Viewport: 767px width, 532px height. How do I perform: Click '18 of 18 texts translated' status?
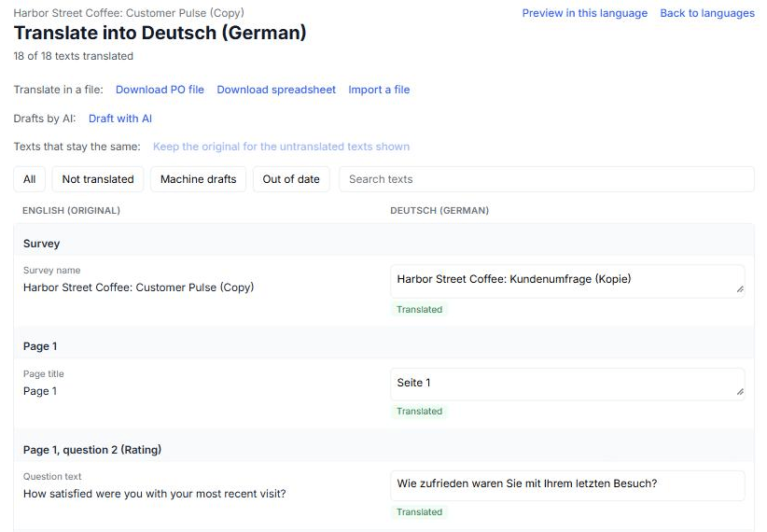[x=74, y=56]
